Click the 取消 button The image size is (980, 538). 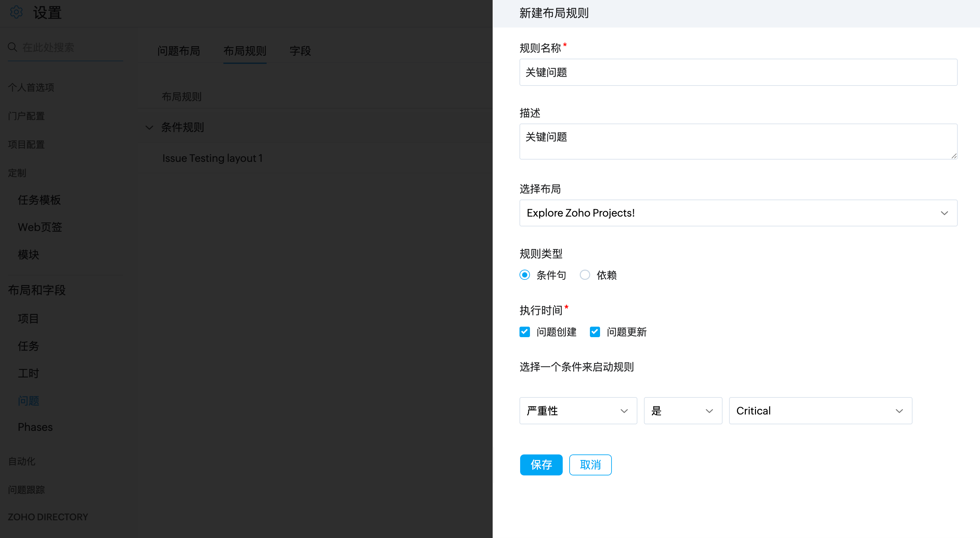coord(590,465)
